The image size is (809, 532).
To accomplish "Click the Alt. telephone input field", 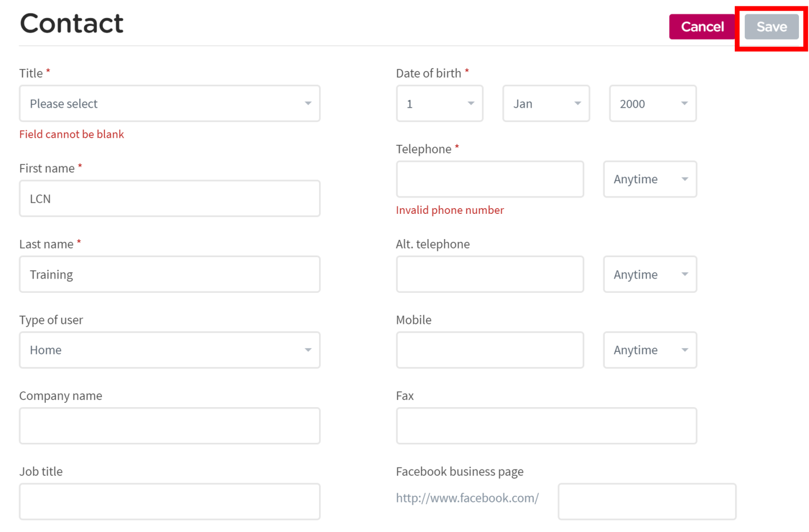I will (489, 274).
